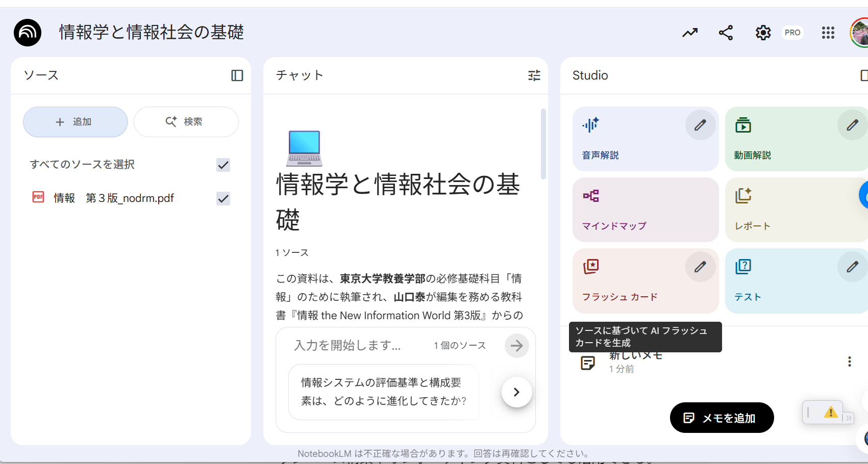
Task: Click the 追加 source button
Action: (x=75, y=122)
